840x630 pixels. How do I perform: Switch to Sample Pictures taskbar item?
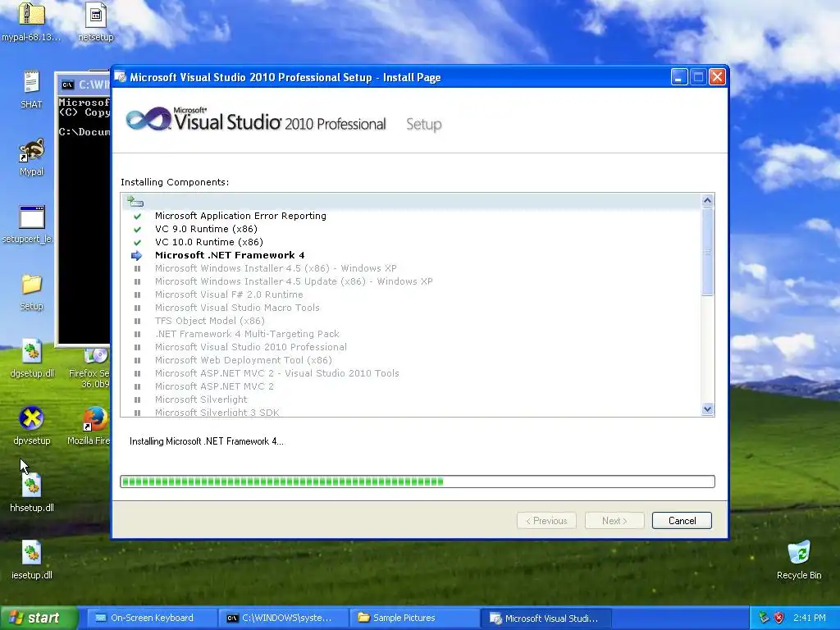pyautogui.click(x=414, y=618)
